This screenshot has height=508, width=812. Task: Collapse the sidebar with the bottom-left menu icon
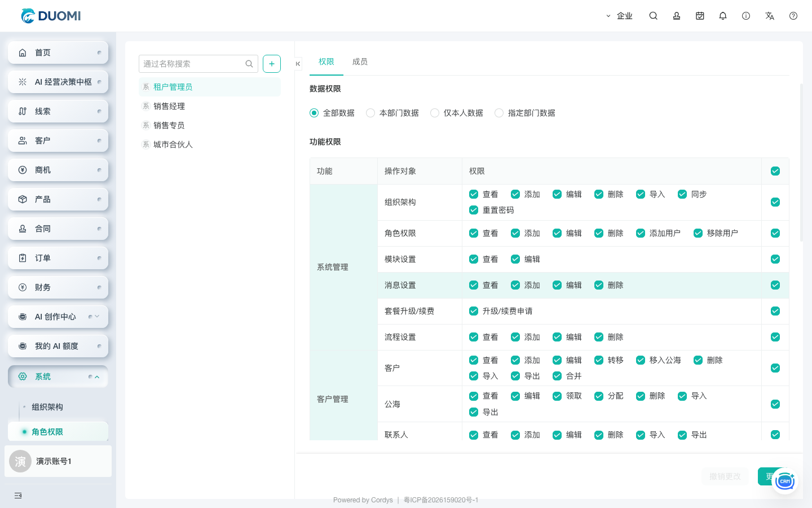pyautogui.click(x=18, y=496)
